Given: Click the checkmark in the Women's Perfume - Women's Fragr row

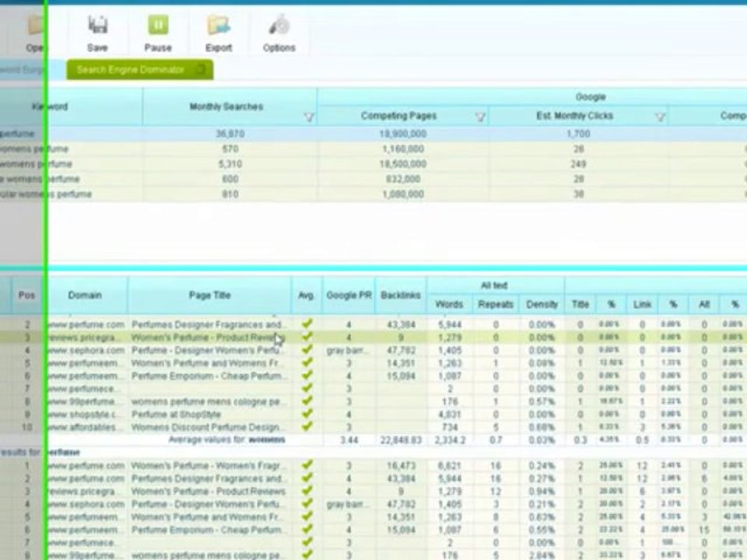Looking at the screenshot, I should click(307, 465).
